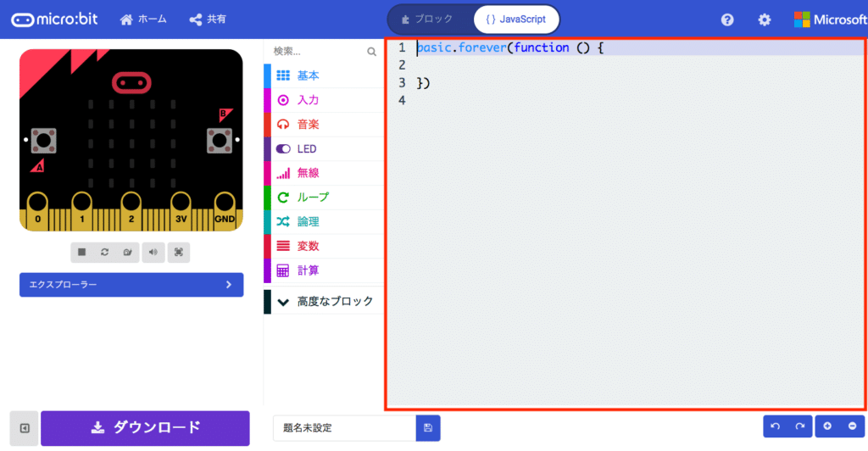Click simulator 3V pin

181,210
